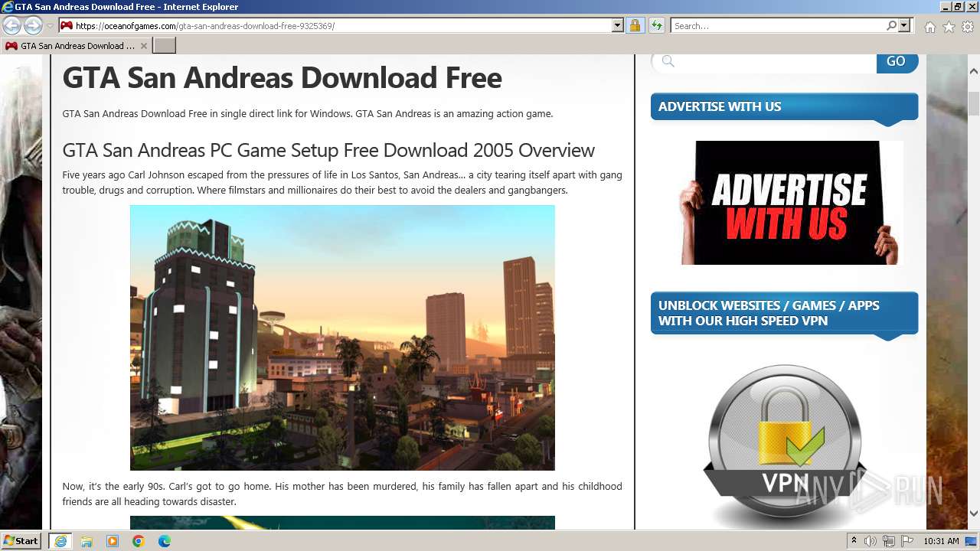Open the Tools gear icon
The height and width of the screenshot is (551, 980).
[x=968, y=27]
